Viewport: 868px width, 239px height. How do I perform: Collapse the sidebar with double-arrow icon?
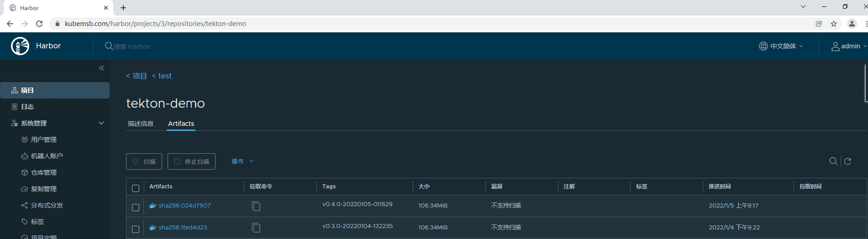(101, 68)
